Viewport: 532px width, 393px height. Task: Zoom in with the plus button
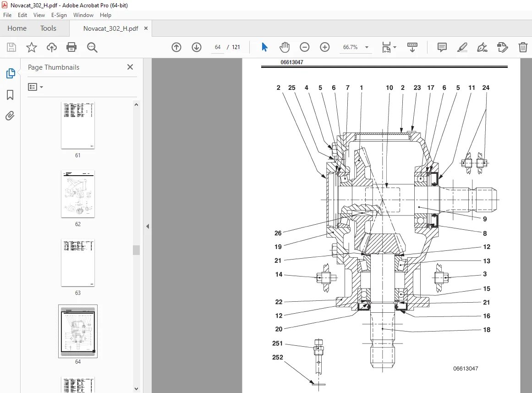point(325,47)
